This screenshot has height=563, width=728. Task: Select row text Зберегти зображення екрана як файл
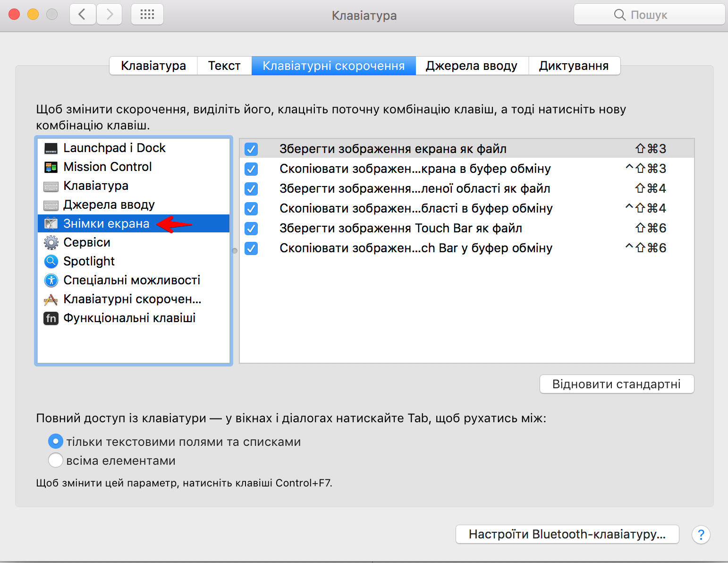pos(393,149)
